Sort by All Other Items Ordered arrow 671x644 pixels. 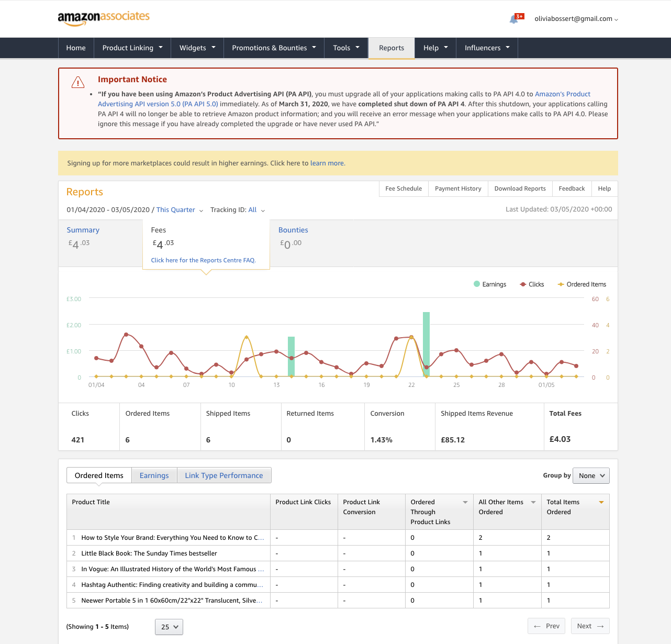(x=533, y=502)
